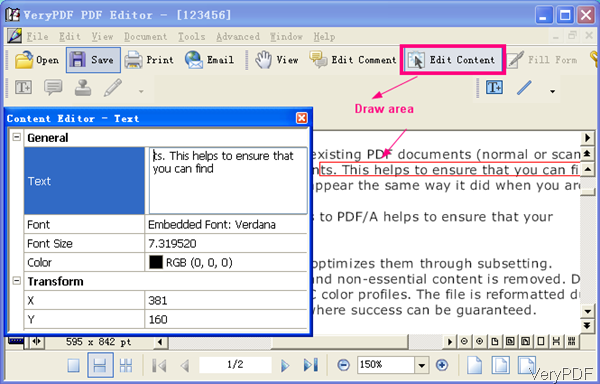Click the black right arrow above document scrollbar
This screenshot has width=600, height=384.
pos(587,138)
